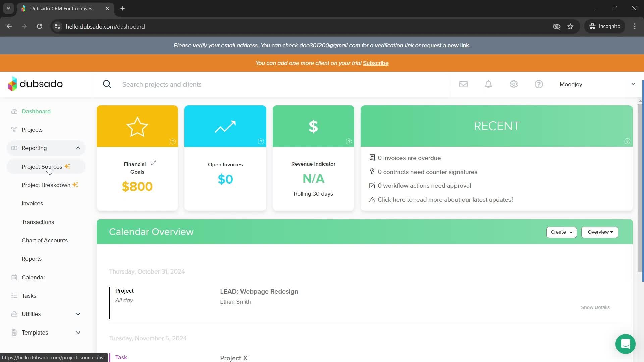
Task: Click the Dubsado logo
Action: [35, 84]
